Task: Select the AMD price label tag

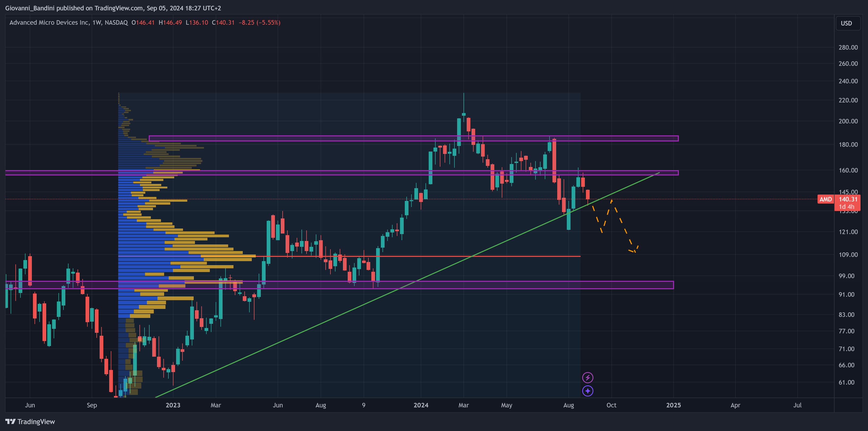Action: tap(826, 199)
